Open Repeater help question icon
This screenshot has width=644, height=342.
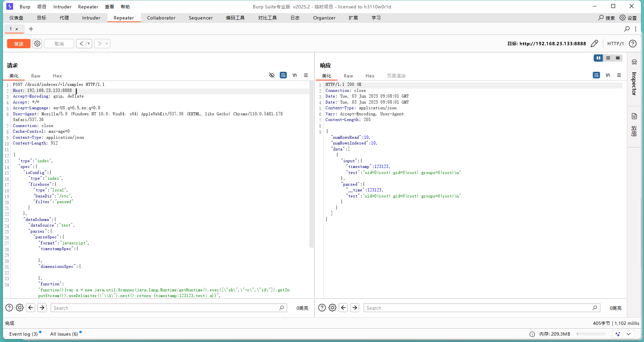pyautogui.click(x=633, y=44)
